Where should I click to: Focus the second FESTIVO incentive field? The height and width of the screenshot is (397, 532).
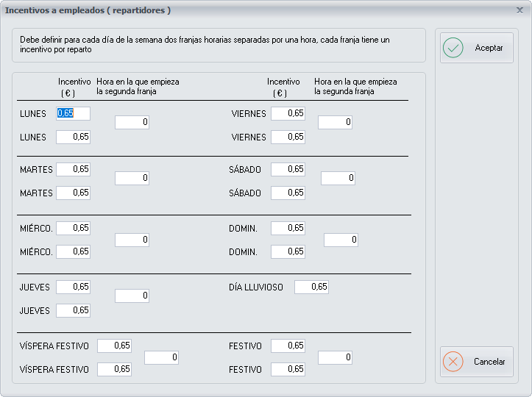click(288, 369)
